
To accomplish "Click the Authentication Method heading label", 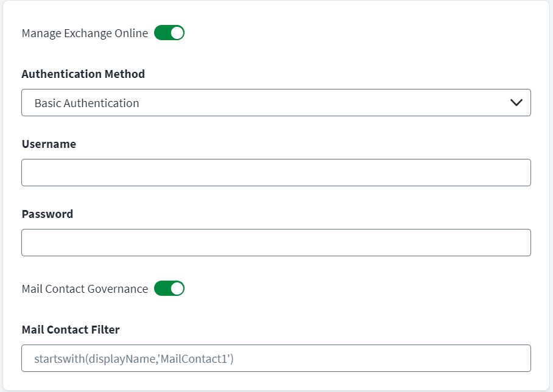I will (x=83, y=74).
